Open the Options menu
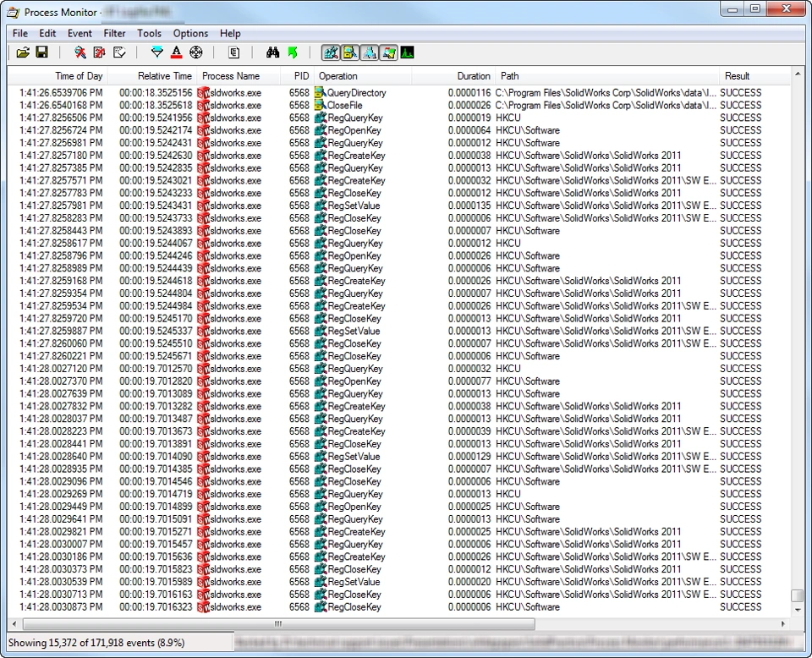This screenshot has height=658, width=812. coord(190,33)
